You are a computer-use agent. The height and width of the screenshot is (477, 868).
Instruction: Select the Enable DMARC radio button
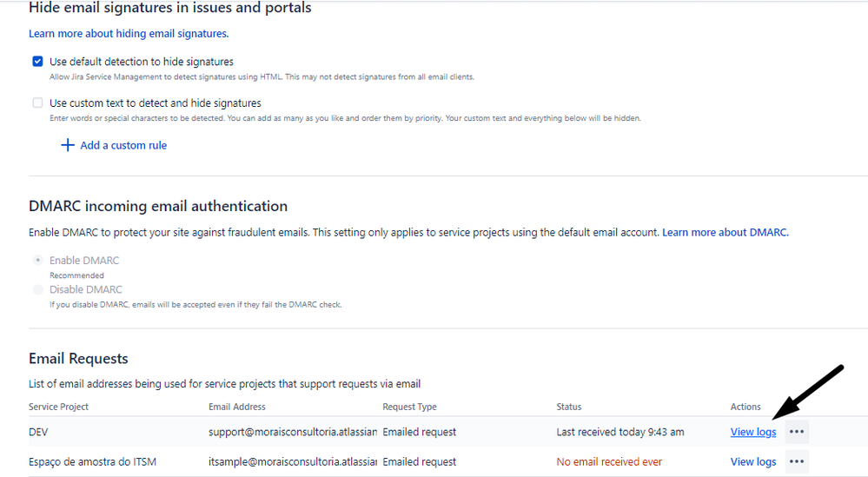click(37, 260)
